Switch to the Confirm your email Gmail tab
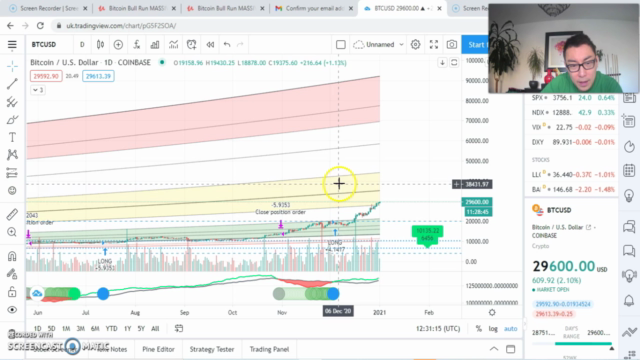Screen dimensions: 640x360 (313, 8)
